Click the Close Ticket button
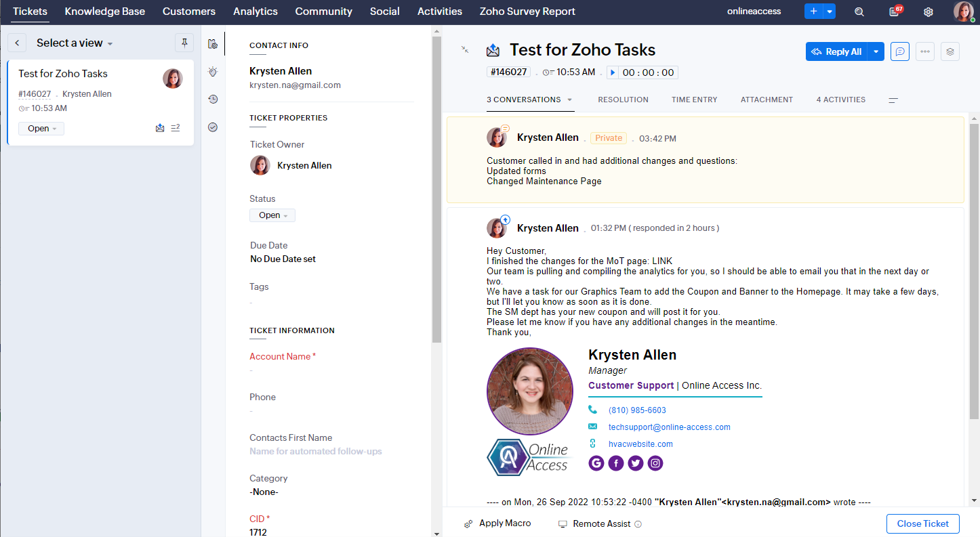The width and height of the screenshot is (980, 537). click(922, 523)
